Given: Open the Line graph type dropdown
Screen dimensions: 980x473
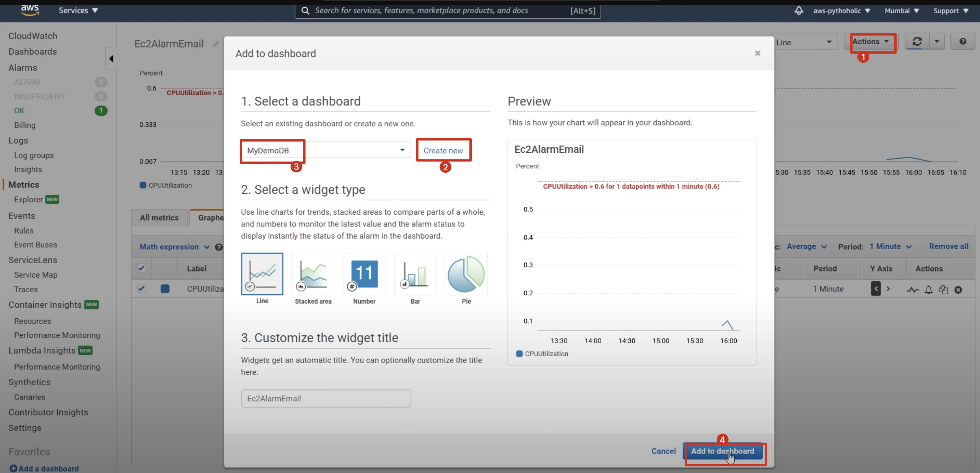Looking at the screenshot, I should coord(804,42).
